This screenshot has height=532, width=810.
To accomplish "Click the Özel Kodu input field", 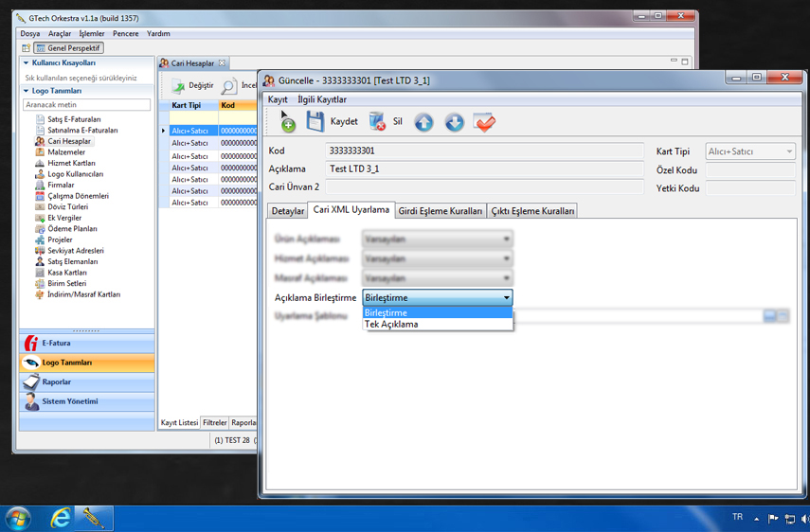I will [x=750, y=170].
